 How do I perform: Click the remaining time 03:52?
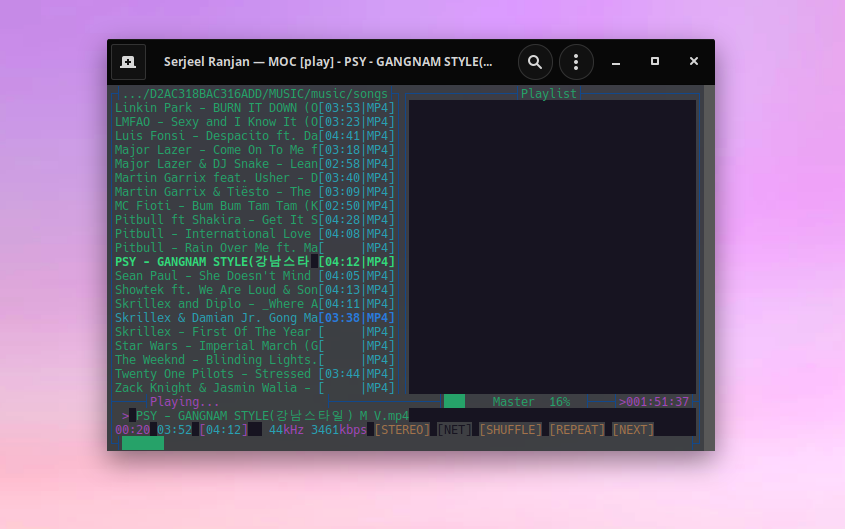[174, 430]
